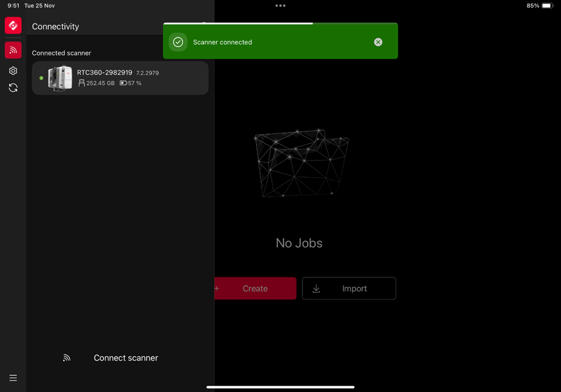Click the green checkmark notification icon

click(178, 42)
